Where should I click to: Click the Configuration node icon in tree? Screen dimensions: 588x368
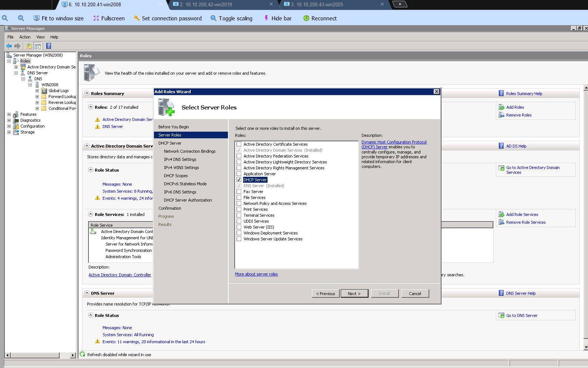click(16, 126)
